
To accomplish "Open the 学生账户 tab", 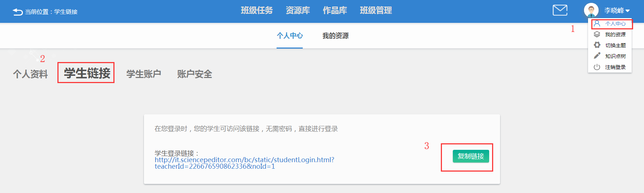I will click(x=144, y=74).
